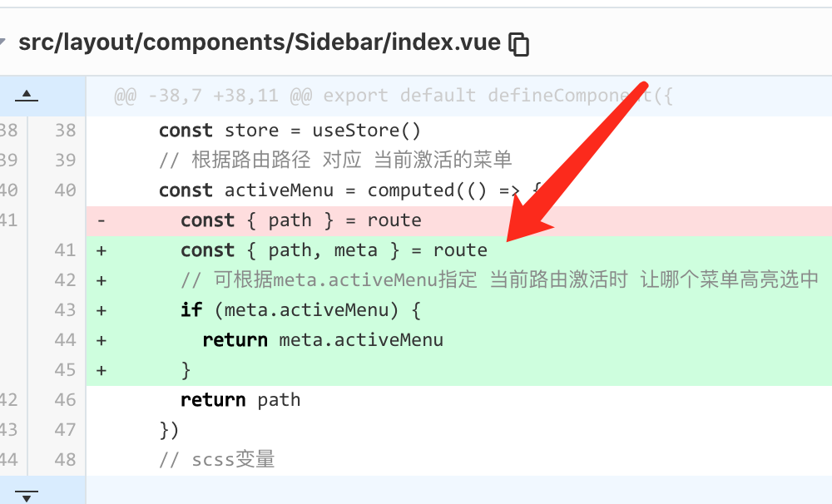The width and height of the screenshot is (832, 504).
Task: Click line number 44 next to return meta.activeMenu
Action: pyautogui.click(x=65, y=340)
